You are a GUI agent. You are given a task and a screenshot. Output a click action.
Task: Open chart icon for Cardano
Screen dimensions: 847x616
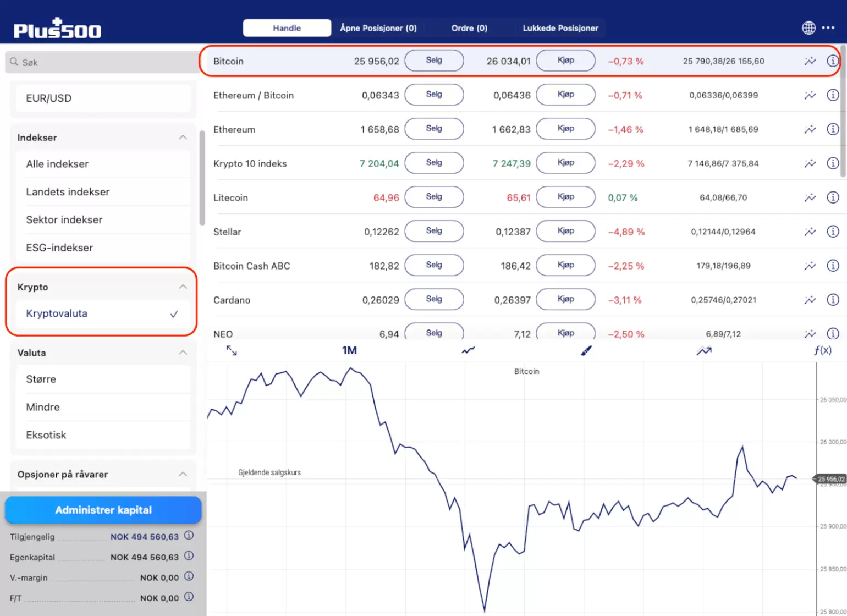[x=810, y=300]
